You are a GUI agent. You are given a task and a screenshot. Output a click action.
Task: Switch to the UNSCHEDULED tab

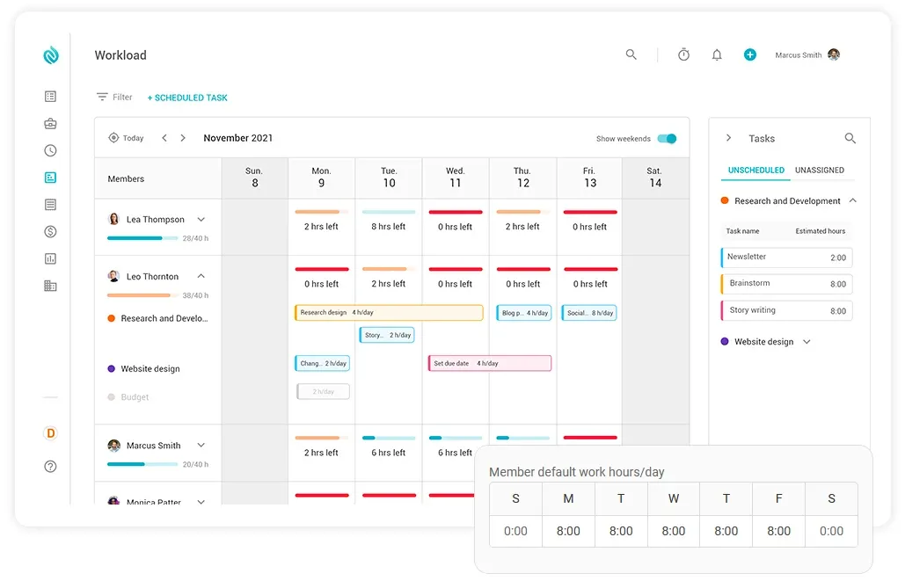coord(755,171)
